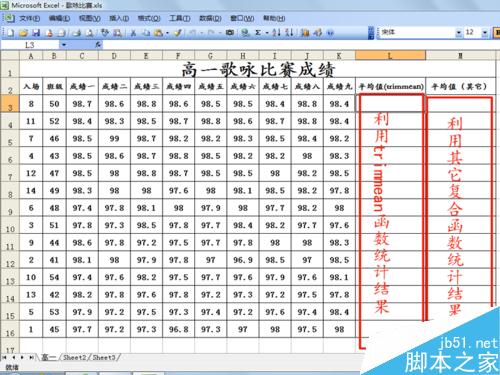
Task: Click the Name Box showing L3
Action: tap(30, 45)
